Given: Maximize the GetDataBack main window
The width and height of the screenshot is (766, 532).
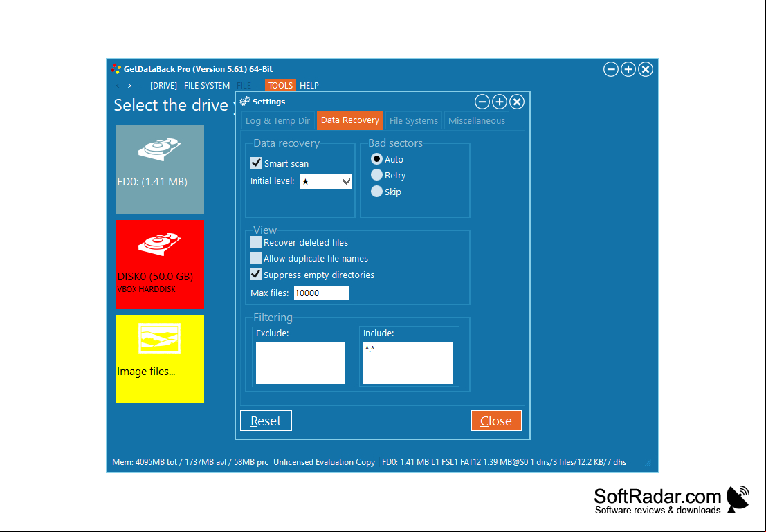Looking at the screenshot, I should tap(628, 69).
